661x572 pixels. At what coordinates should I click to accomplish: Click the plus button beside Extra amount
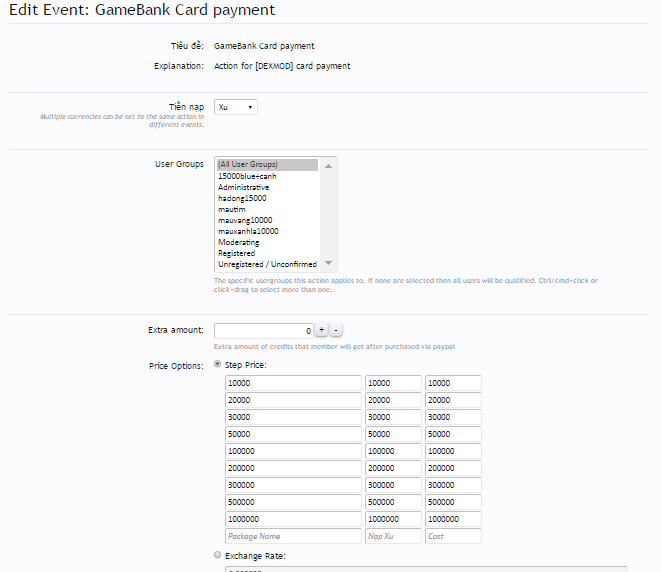pos(321,330)
